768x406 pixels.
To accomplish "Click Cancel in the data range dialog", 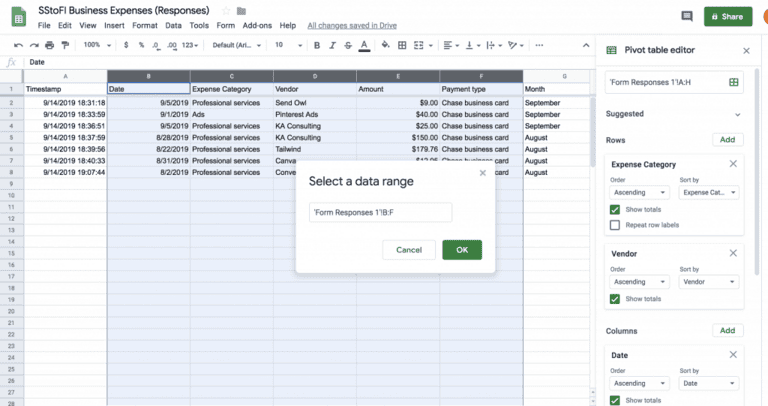I will [409, 250].
